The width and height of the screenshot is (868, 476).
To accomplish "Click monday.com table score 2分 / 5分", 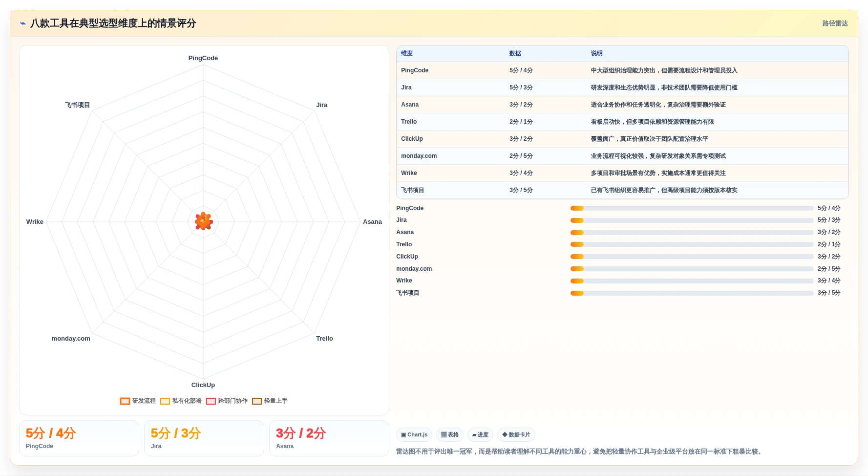I will click(521, 156).
